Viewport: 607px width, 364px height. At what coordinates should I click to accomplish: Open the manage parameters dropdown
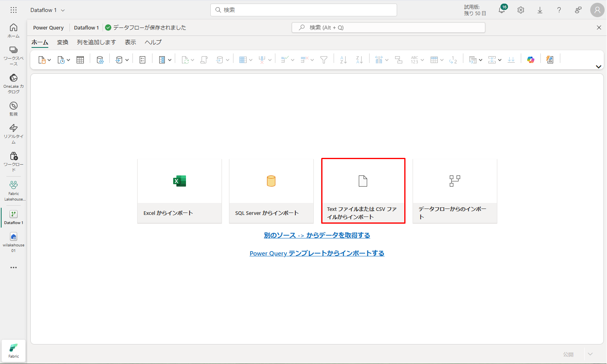pyautogui.click(x=165, y=60)
